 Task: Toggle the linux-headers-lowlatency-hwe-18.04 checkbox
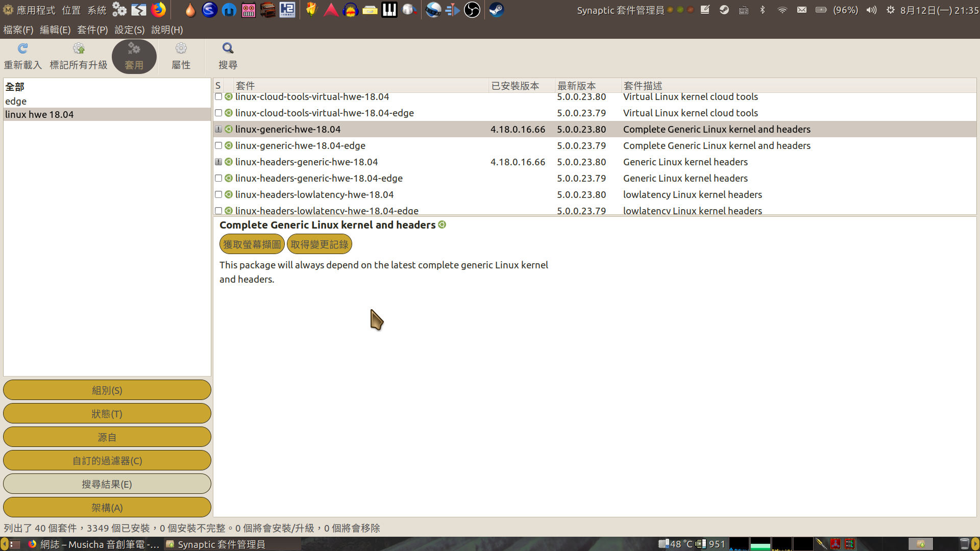tap(218, 194)
